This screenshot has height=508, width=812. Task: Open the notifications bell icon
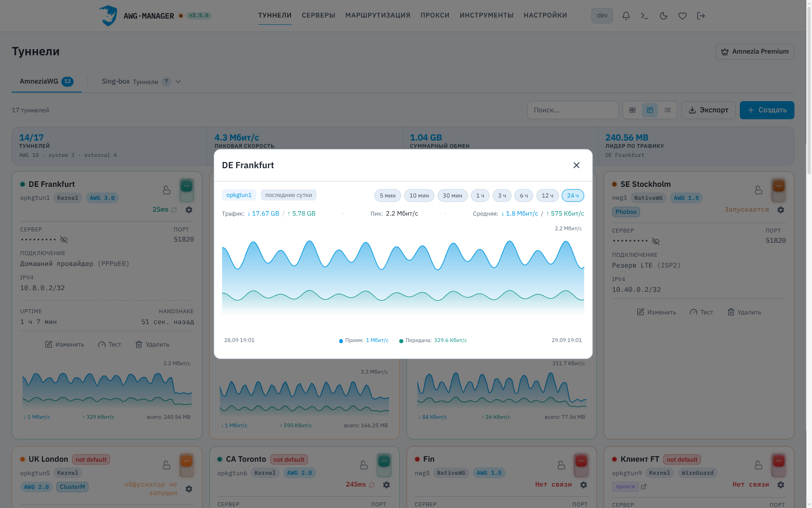point(626,16)
